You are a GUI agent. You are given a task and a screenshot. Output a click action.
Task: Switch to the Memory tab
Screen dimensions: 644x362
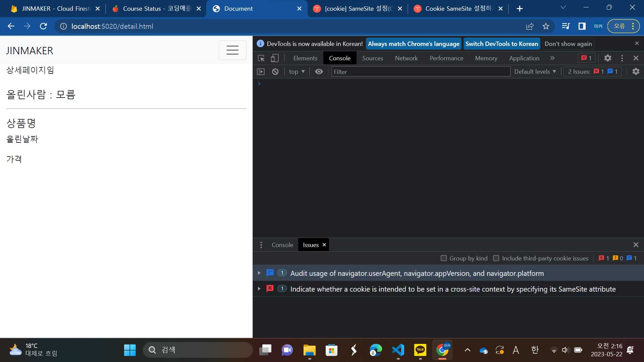486,58
